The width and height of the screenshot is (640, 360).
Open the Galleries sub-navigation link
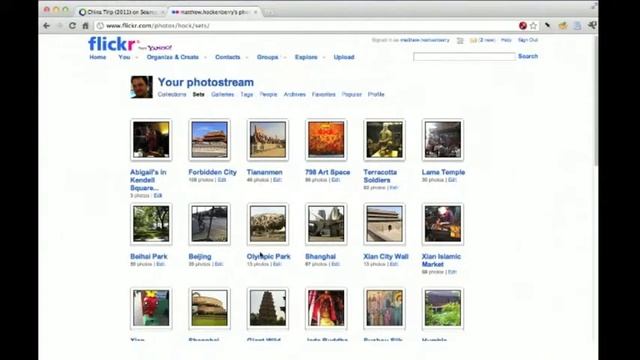pyautogui.click(x=222, y=94)
